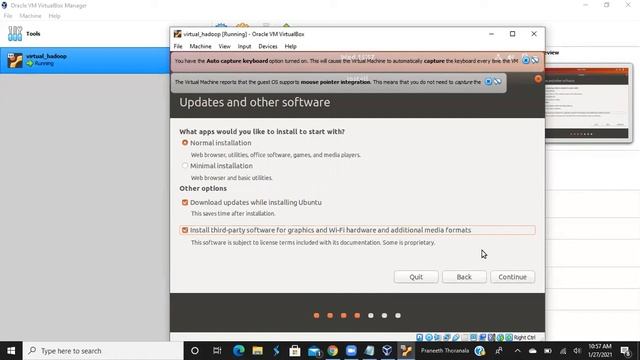This screenshot has width=640, height=360.
Task: Open Zoom from taskbar
Action: point(351,351)
